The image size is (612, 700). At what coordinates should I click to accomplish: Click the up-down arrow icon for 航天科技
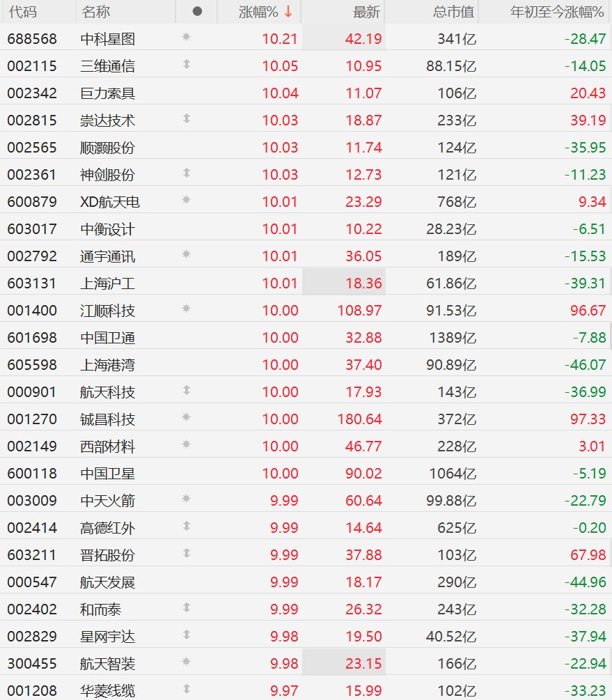click(187, 390)
